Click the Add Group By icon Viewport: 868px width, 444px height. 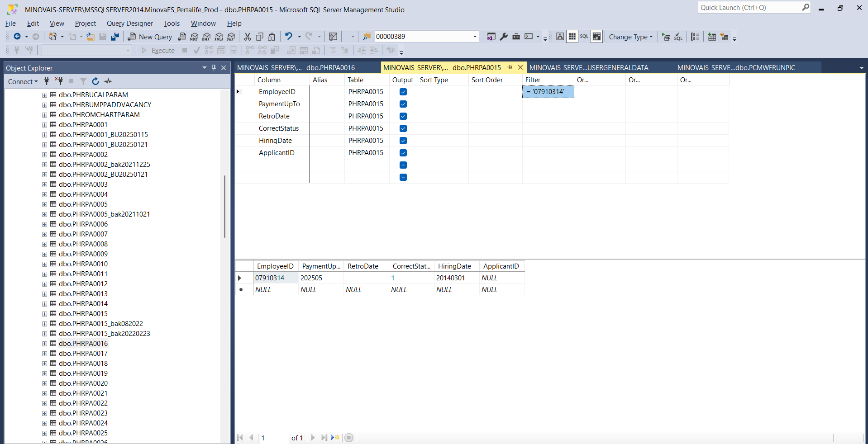(x=695, y=37)
